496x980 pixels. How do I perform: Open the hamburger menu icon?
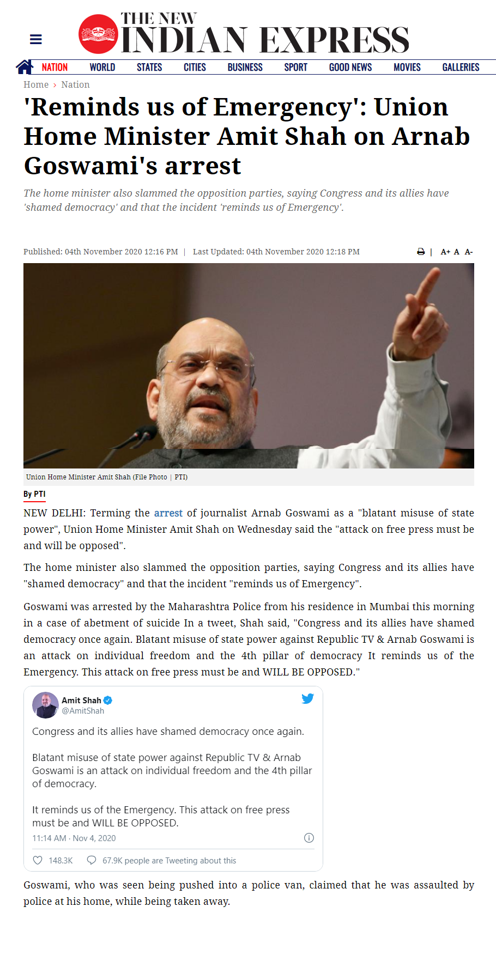[36, 39]
